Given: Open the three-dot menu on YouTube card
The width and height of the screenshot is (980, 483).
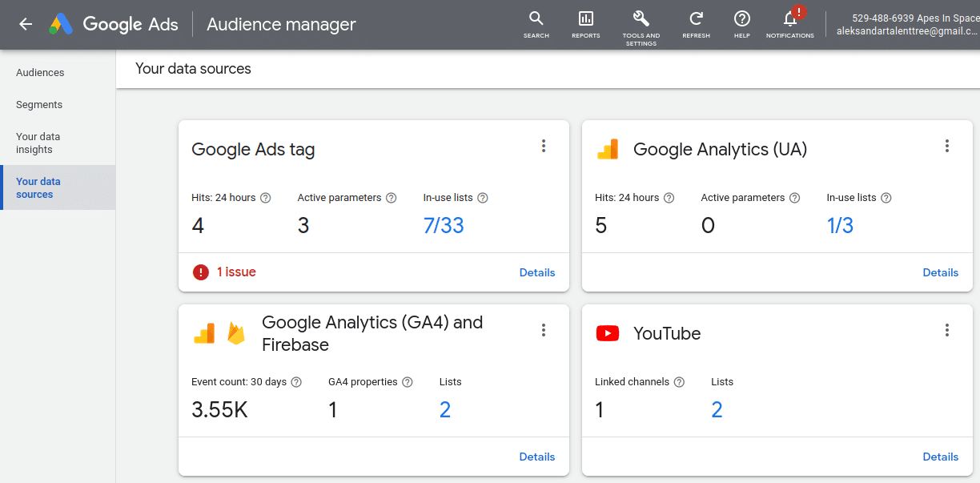Looking at the screenshot, I should point(947,329).
